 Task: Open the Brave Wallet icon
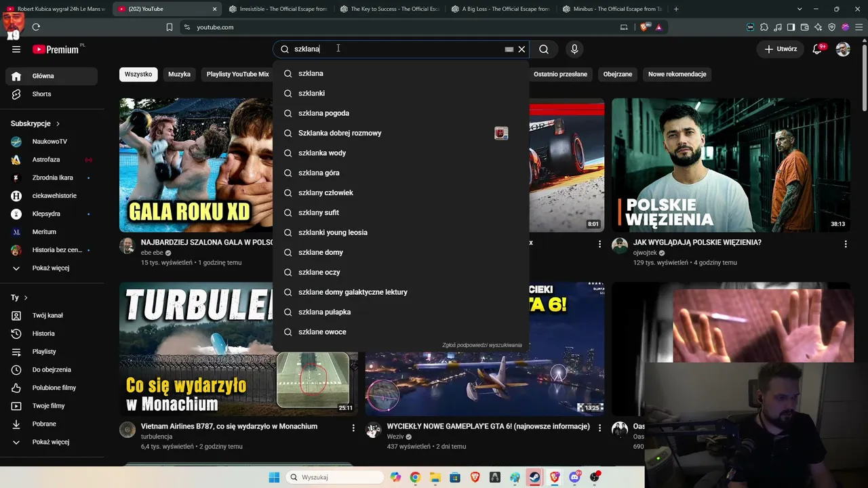click(x=805, y=27)
